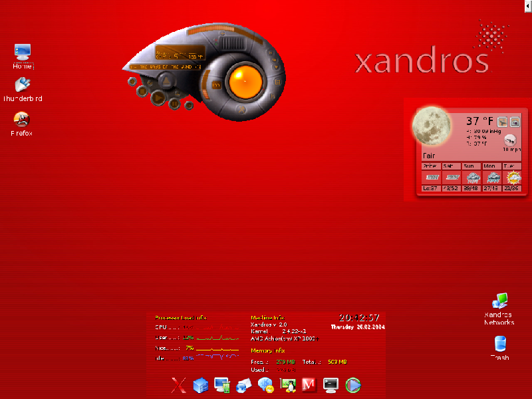Open the computer monitor dock icon

[x=222, y=386]
